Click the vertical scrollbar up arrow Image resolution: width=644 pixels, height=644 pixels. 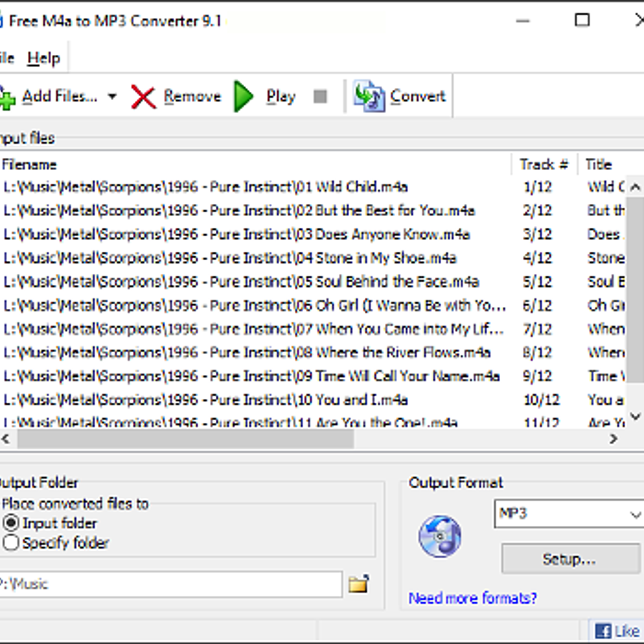click(635, 187)
